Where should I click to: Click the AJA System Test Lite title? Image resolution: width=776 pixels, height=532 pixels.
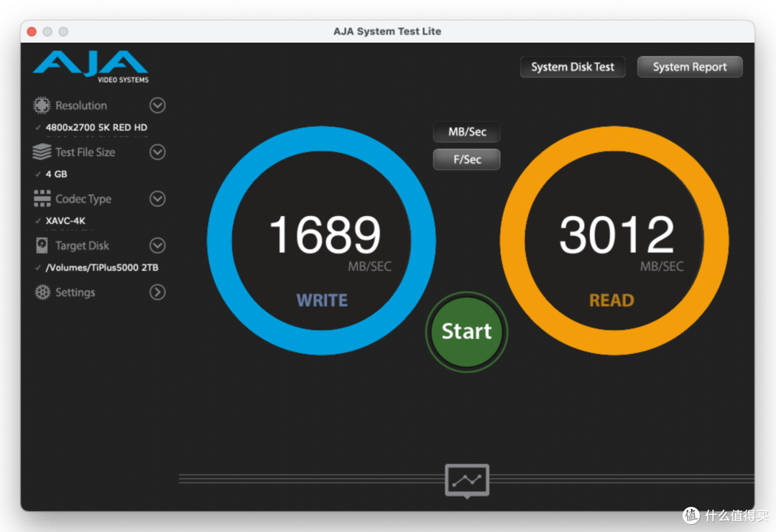[387, 31]
